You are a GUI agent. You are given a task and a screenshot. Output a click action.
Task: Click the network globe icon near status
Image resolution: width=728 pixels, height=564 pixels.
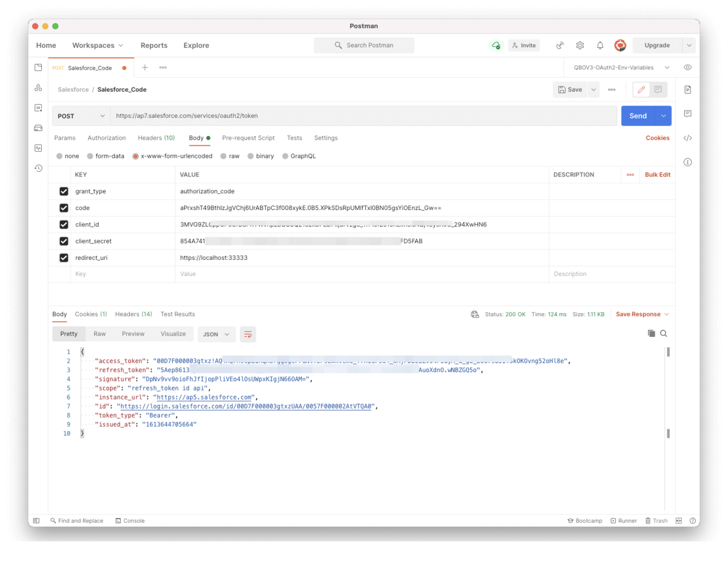pyautogui.click(x=475, y=314)
